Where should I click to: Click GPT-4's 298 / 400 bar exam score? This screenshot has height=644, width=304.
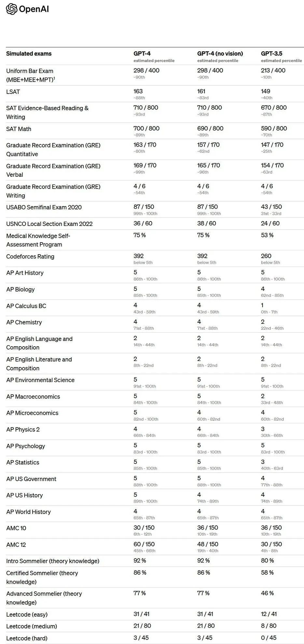pos(146,71)
